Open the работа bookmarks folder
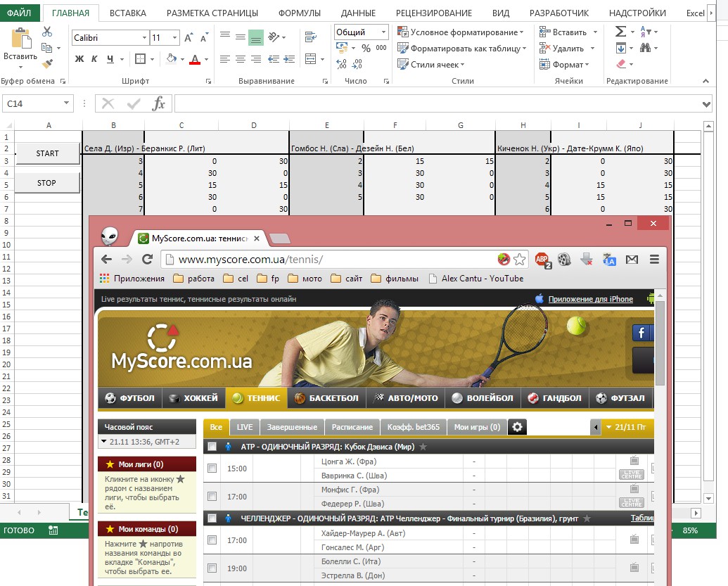 tap(194, 278)
